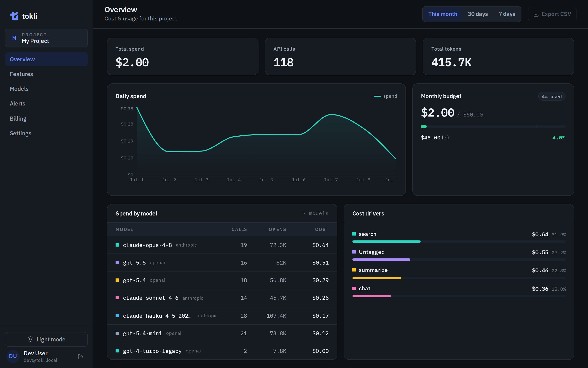Click the 31.9% share for search
The image size is (588, 368).
[x=559, y=235]
